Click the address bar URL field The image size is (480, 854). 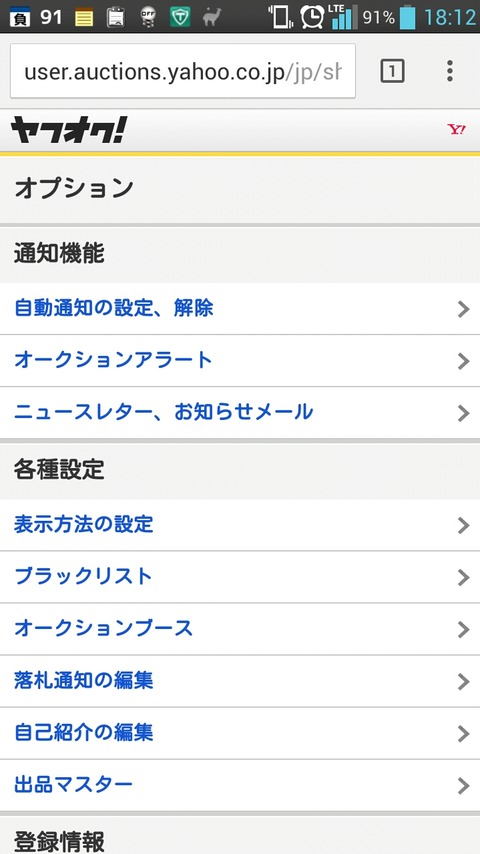point(183,71)
